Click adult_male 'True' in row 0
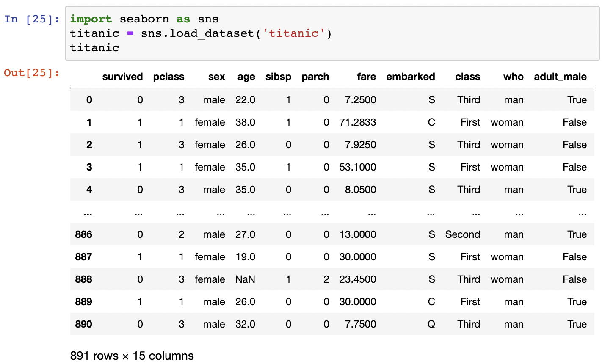The height and width of the screenshot is (364, 602). [577, 100]
